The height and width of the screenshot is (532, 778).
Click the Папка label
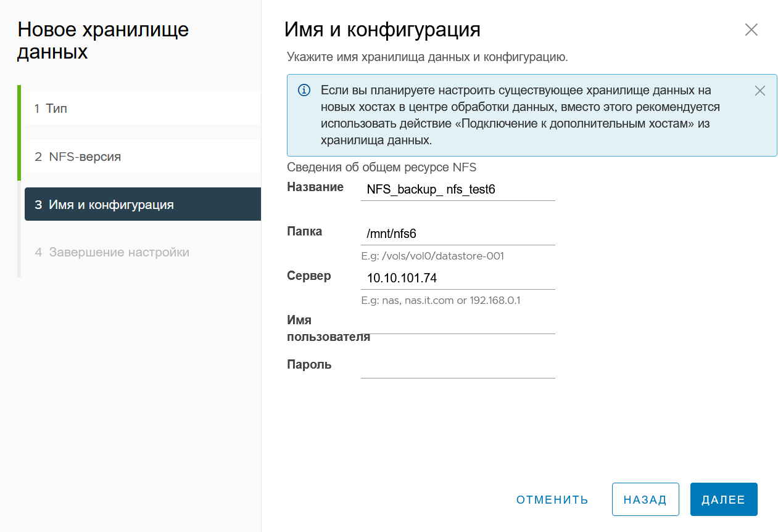point(305,231)
